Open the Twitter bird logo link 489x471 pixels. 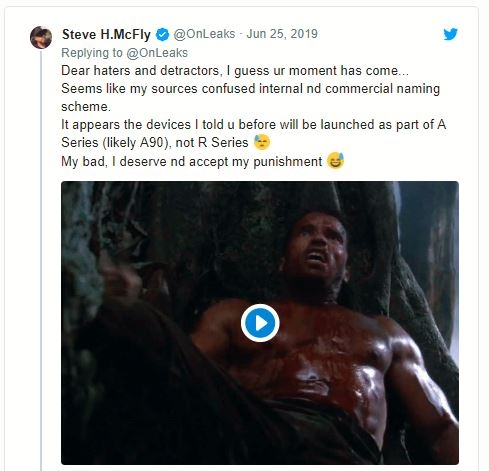[x=450, y=34]
